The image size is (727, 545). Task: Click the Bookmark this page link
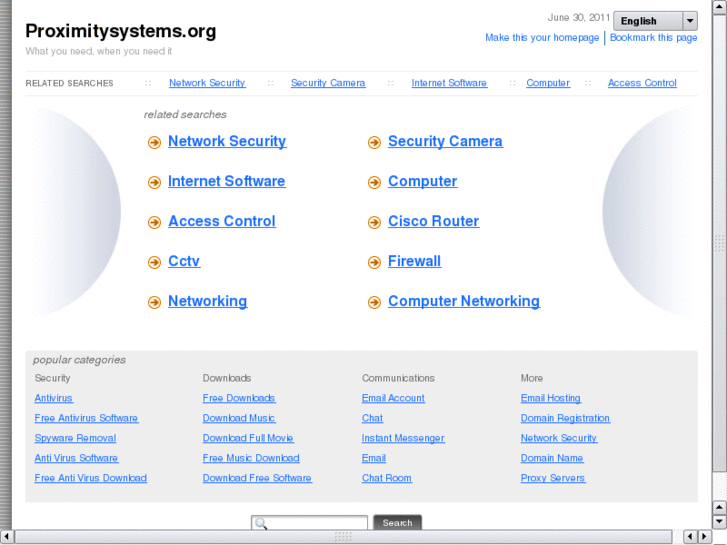[654, 38]
